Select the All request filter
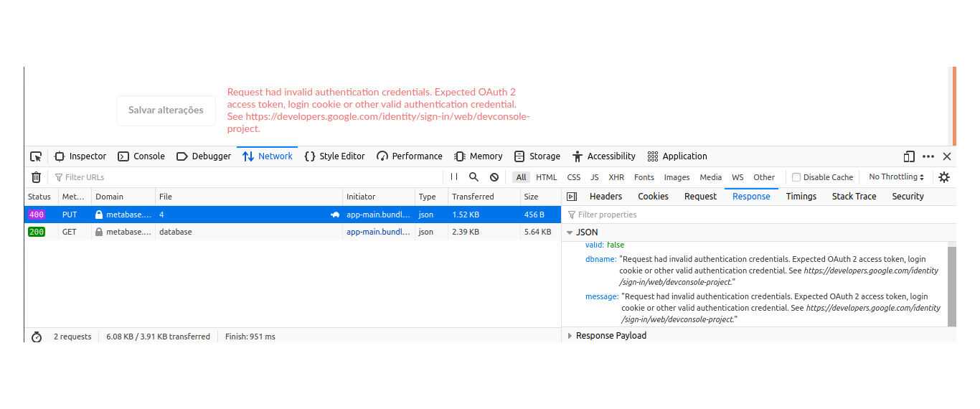 click(521, 177)
